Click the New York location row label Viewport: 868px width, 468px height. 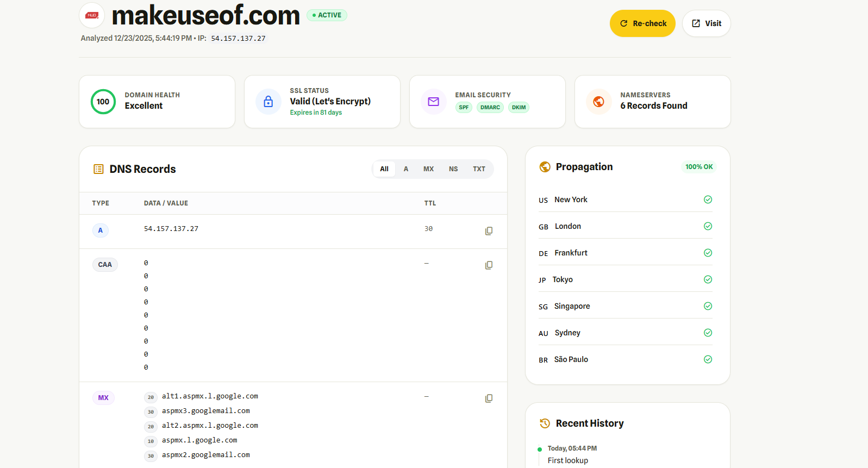(571, 199)
